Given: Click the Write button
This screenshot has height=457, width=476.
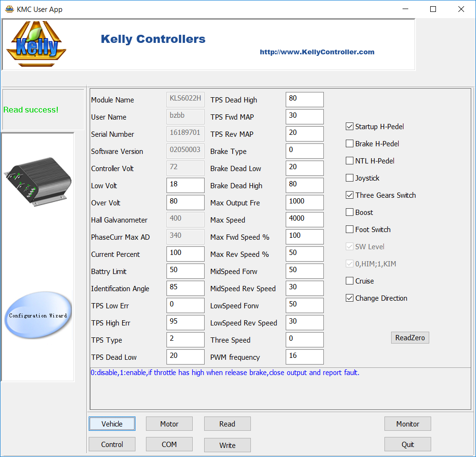Looking at the screenshot, I should 228,445.
